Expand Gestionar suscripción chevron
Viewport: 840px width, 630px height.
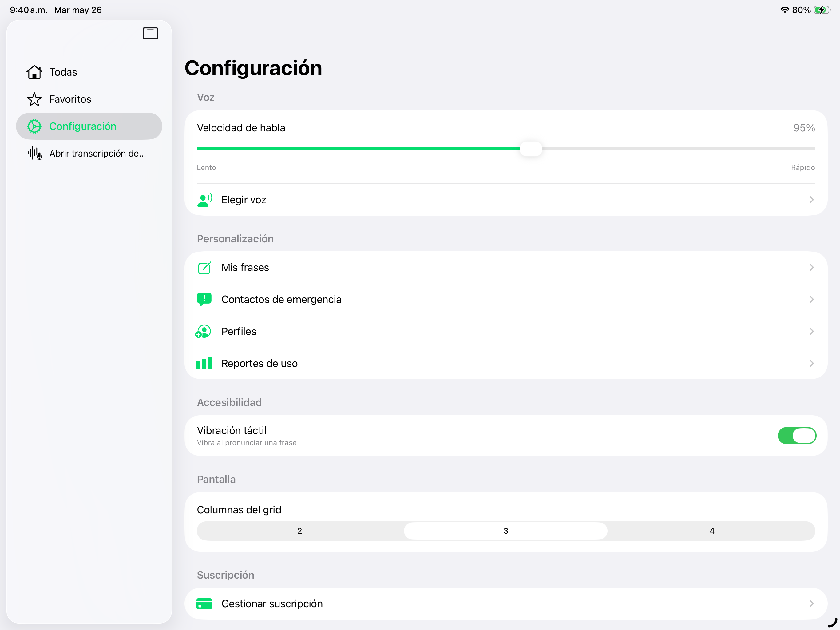coord(811,604)
